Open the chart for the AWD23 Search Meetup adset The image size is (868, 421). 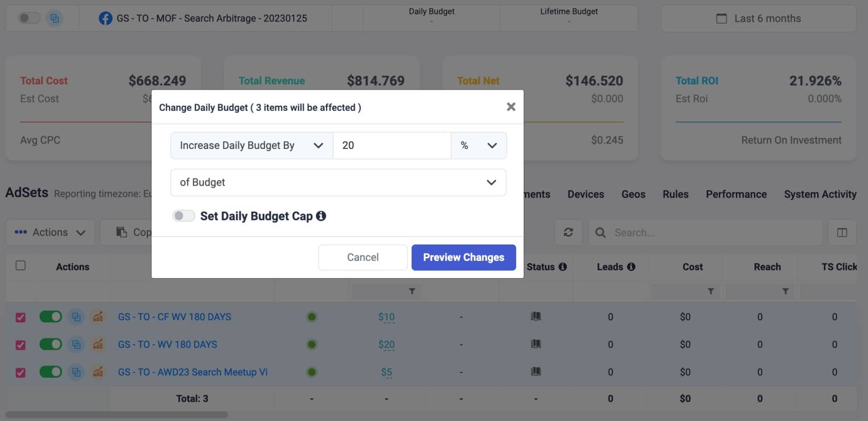(x=98, y=372)
